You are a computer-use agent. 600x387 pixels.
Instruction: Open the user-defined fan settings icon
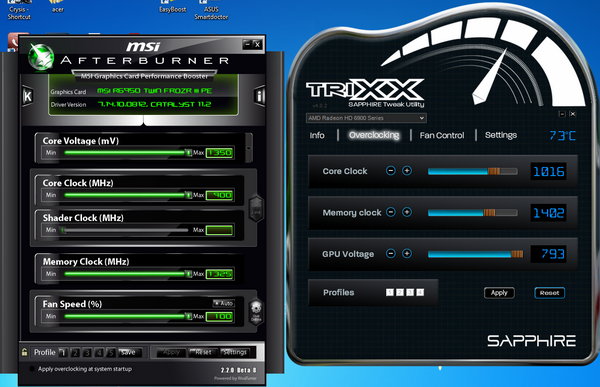click(x=256, y=312)
